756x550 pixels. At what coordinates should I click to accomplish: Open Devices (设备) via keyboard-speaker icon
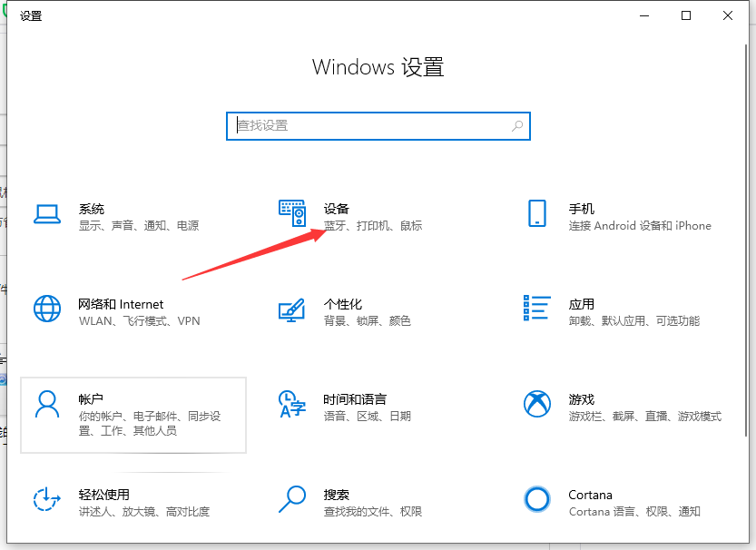pyautogui.click(x=291, y=213)
